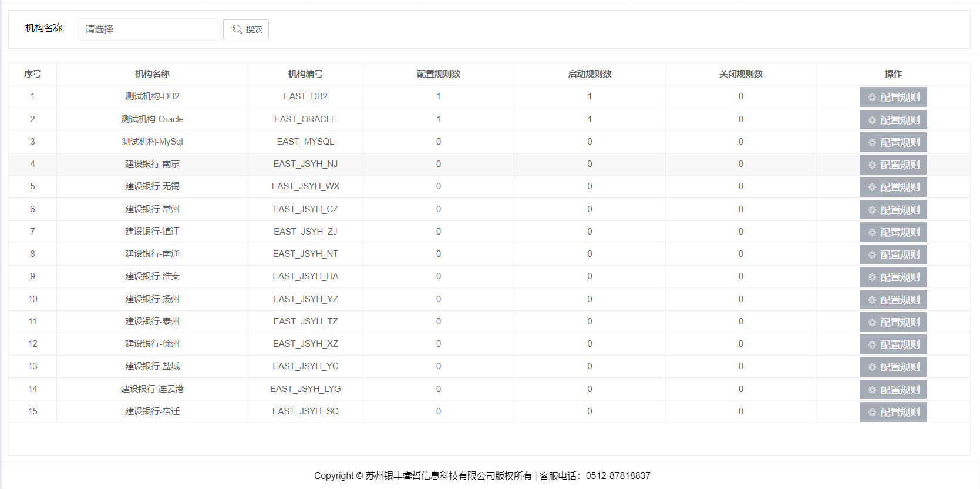Click 配置规则 for 建设银行-泰州
The width and height of the screenshot is (980, 489).
[x=893, y=322]
